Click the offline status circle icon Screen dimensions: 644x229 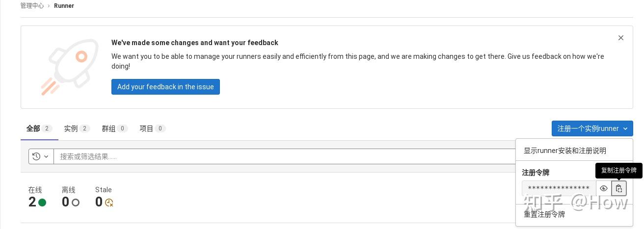pos(76,203)
